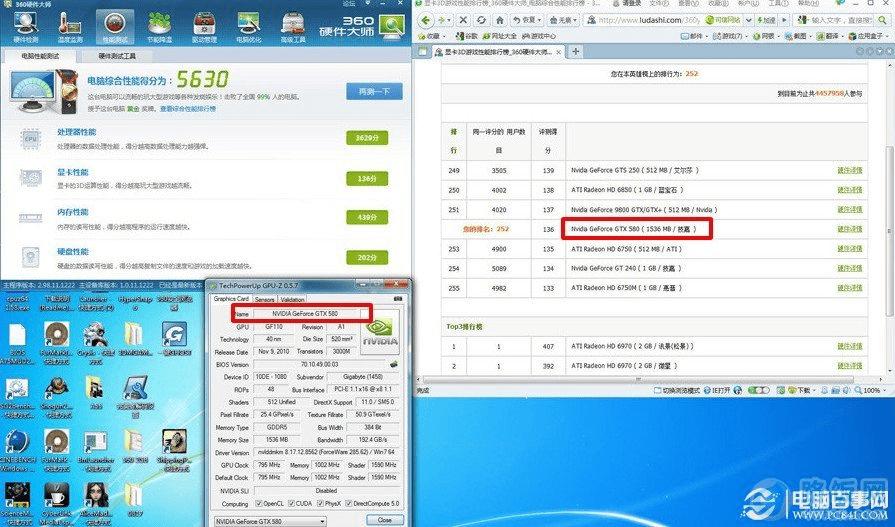Go to the browser home page icon
This screenshot has width=895, height=527.
(499, 20)
